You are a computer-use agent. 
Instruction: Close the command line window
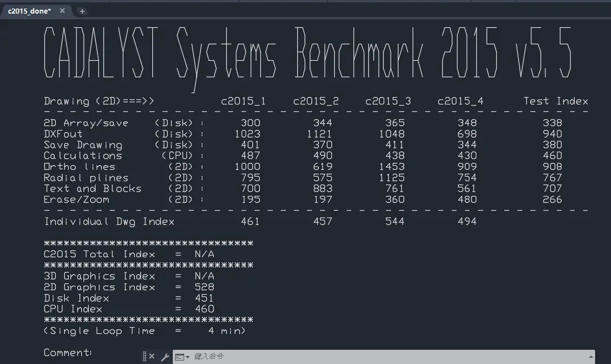coord(152,356)
